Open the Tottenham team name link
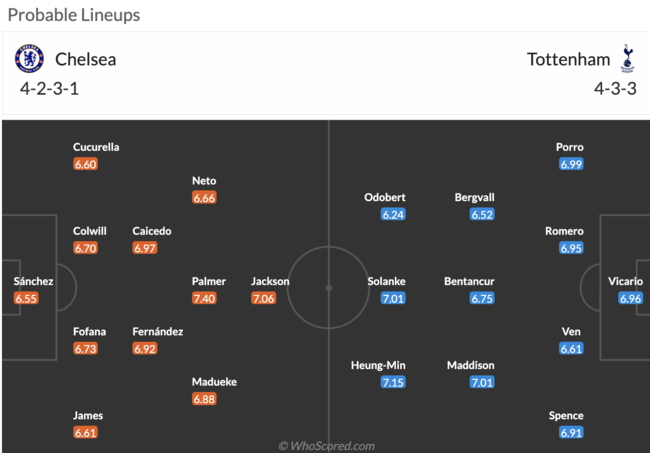650x453 pixels. pyautogui.click(x=568, y=59)
